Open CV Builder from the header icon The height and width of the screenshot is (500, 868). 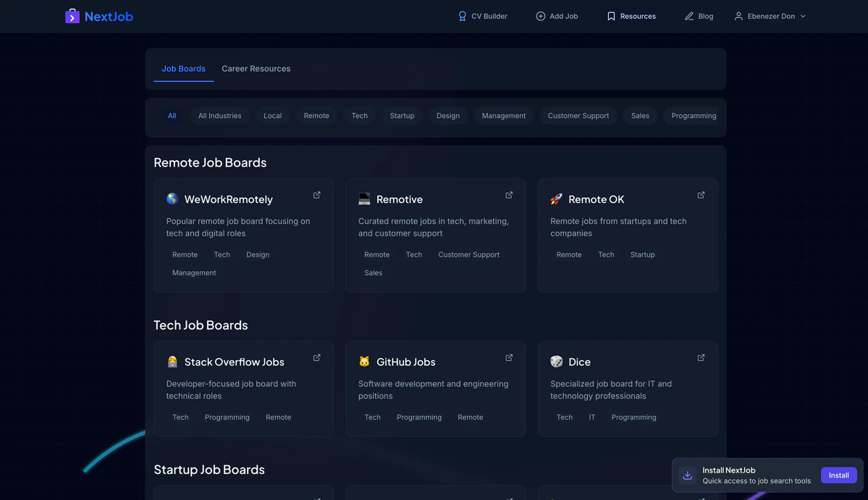pyautogui.click(x=461, y=15)
